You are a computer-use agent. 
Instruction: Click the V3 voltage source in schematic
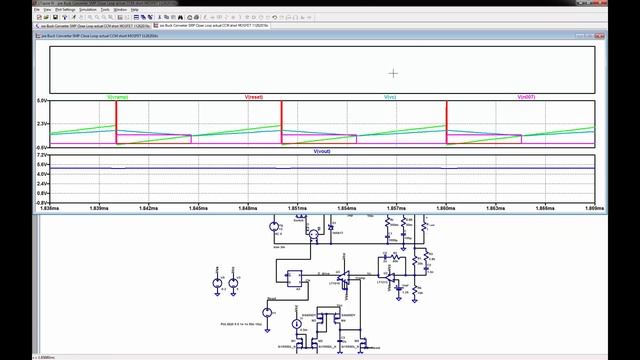(x=233, y=283)
